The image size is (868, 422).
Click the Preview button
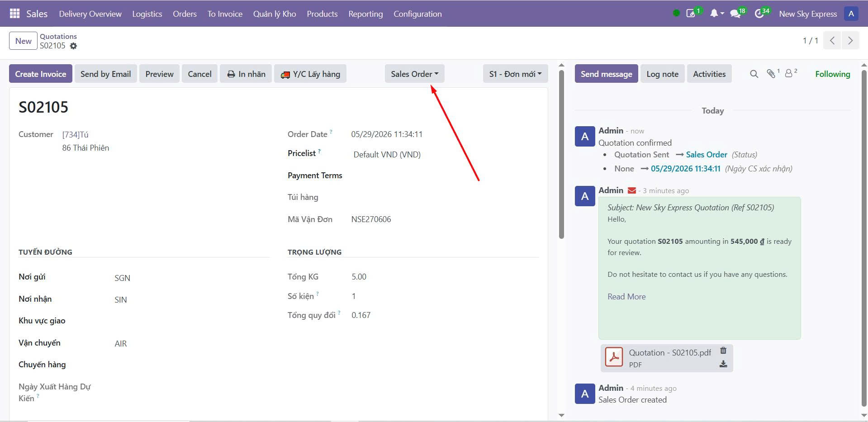coord(159,74)
